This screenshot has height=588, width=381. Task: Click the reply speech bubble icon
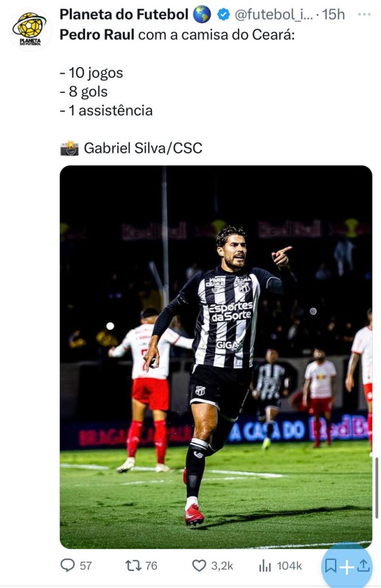pyautogui.click(x=68, y=566)
